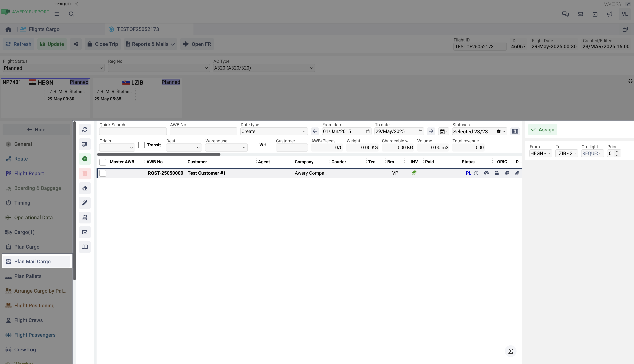Image resolution: width=634 pixels, height=364 pixels.
Task: Select the RQST-25050000 row checkbox
Action: (x=103, y=173)
